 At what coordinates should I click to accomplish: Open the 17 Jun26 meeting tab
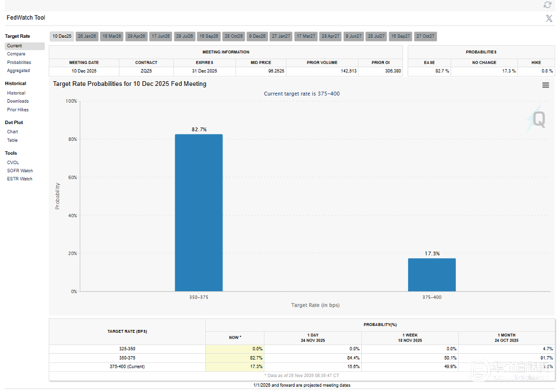(161, 36)
